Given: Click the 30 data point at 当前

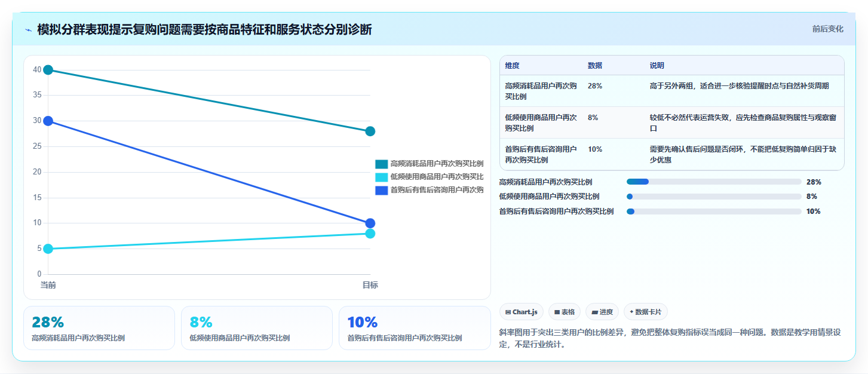Looking at the screenshot, I should click(48, 121).
